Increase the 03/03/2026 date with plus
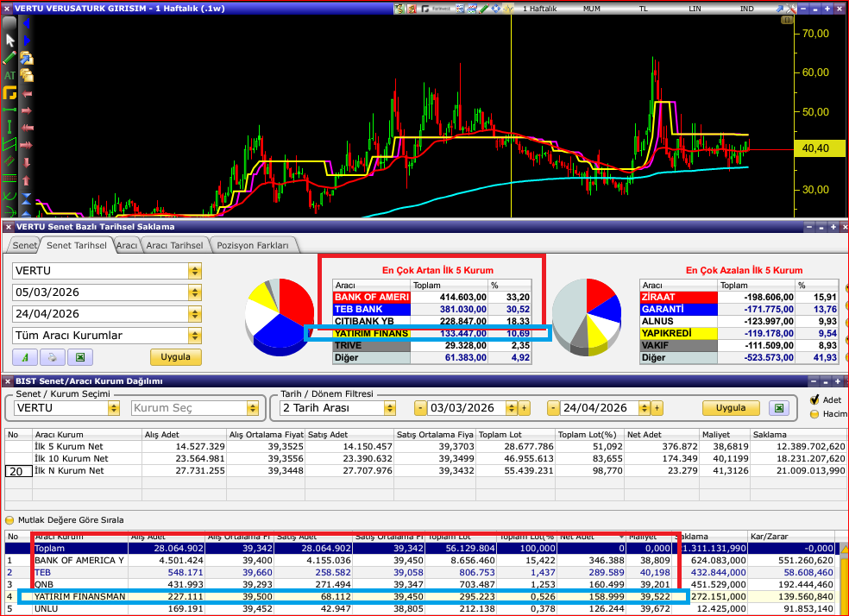This screenshot has width=849, height=616. tap(524, 408)
